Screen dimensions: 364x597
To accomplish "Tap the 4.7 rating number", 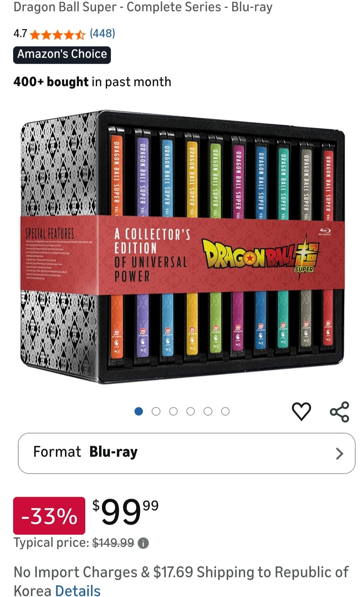I will (x=20, y=33).
